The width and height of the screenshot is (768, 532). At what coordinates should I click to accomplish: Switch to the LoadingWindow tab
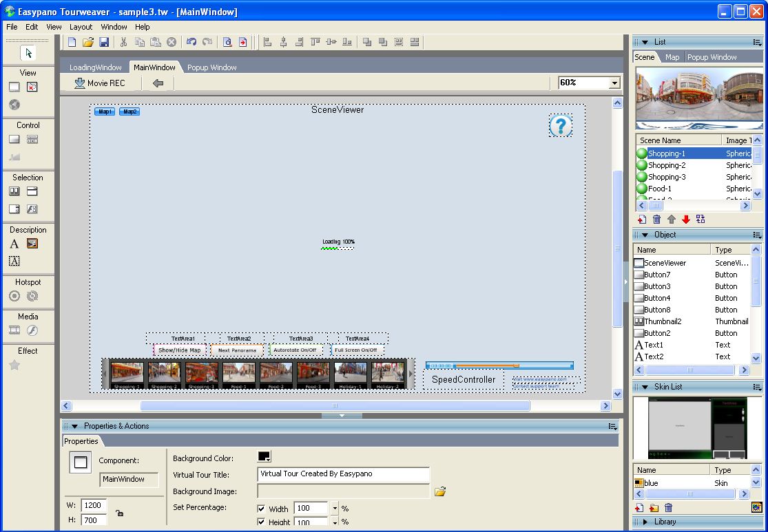click(96, 67)
